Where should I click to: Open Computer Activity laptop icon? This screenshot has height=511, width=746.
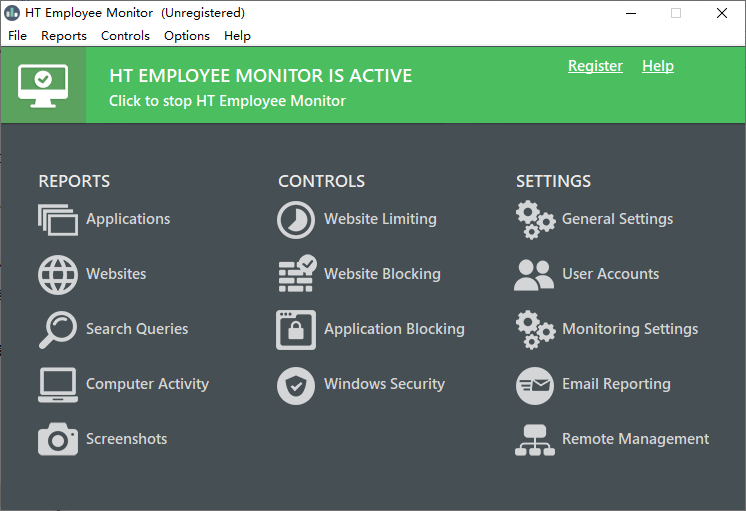click(x=58, y=385)
